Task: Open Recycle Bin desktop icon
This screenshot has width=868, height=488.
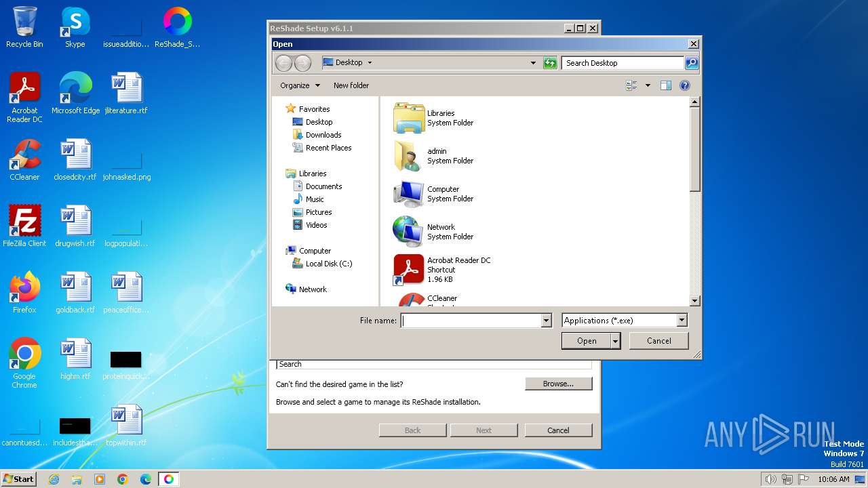Action: point(24,27)
